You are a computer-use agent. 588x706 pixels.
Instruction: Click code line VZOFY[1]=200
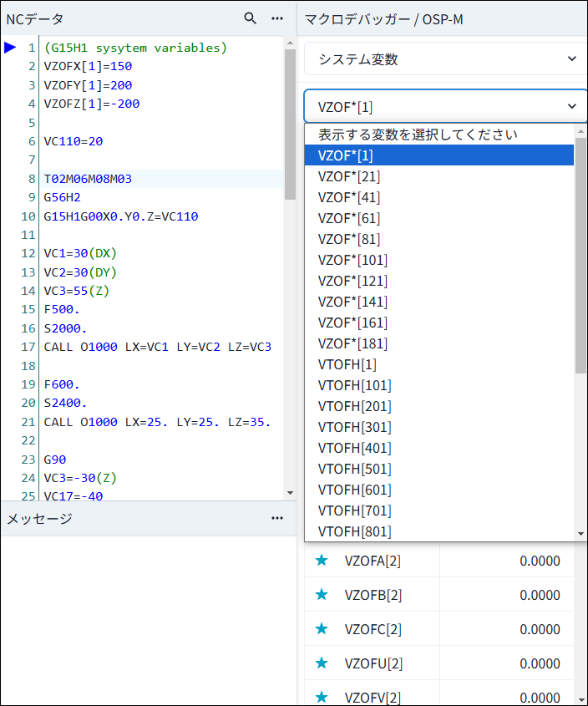[88, 85]
